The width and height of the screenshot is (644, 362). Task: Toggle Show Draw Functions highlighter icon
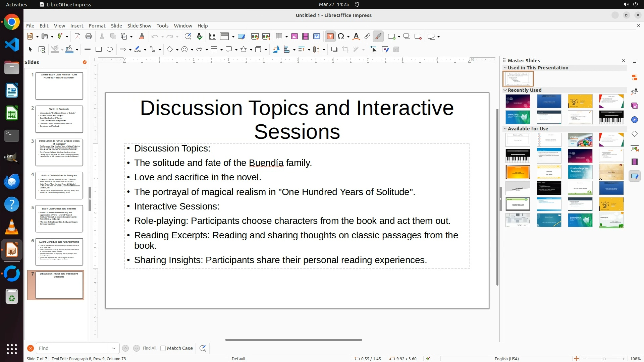pyautogui.click(x=378, y=37)
